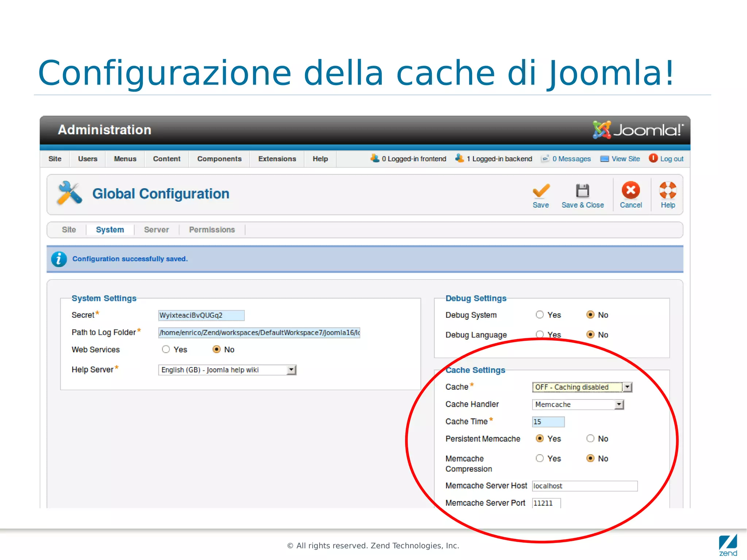Click the Save checkmark icon
The width and height of the screenshot is (747, 560).
pos(541,190)
